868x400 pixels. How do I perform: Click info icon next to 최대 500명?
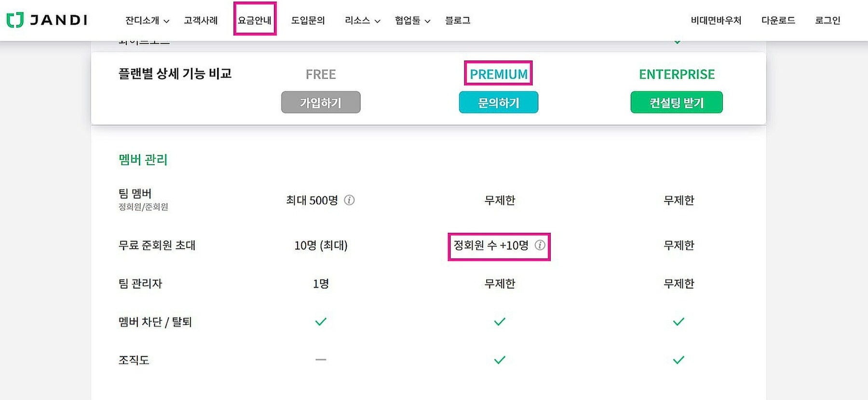[x=349, y=200]
